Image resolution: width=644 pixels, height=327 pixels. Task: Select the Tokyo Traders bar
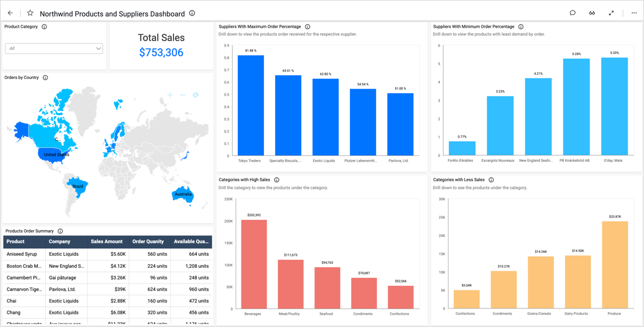[251, 105]
